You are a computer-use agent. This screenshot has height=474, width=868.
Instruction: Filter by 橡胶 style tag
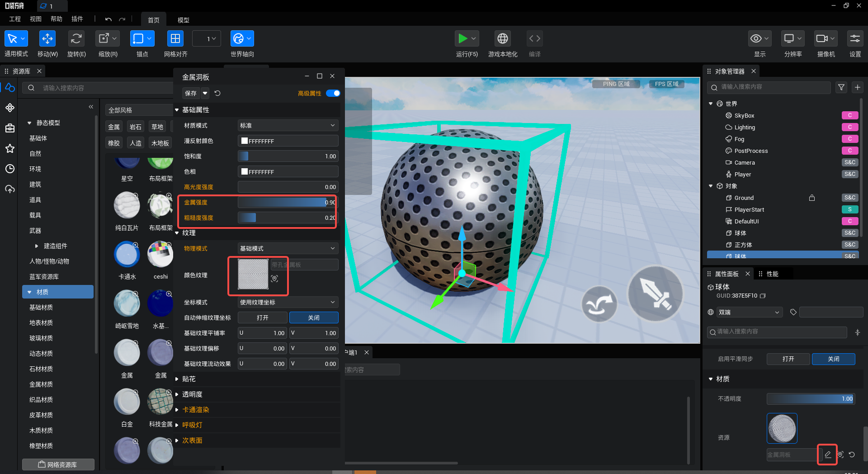click(x=114, y=143)
